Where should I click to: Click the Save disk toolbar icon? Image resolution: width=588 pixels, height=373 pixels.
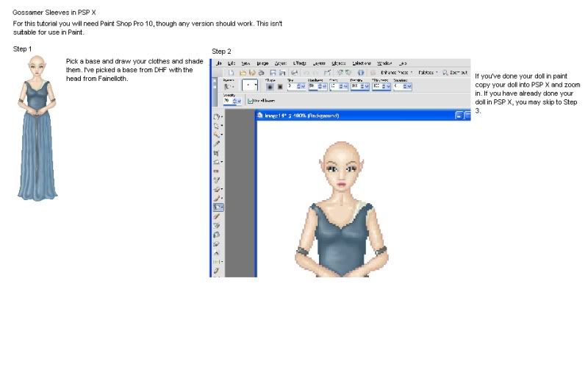coord(273,73)
